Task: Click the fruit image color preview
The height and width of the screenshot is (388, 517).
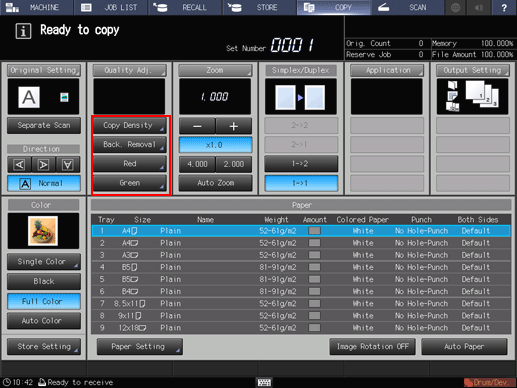Action: click(43, 231)
